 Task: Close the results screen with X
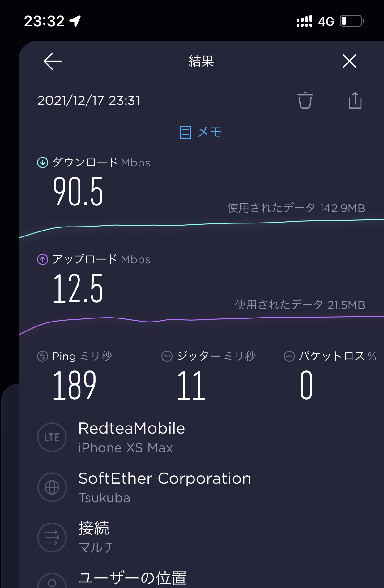click(349, 61)
